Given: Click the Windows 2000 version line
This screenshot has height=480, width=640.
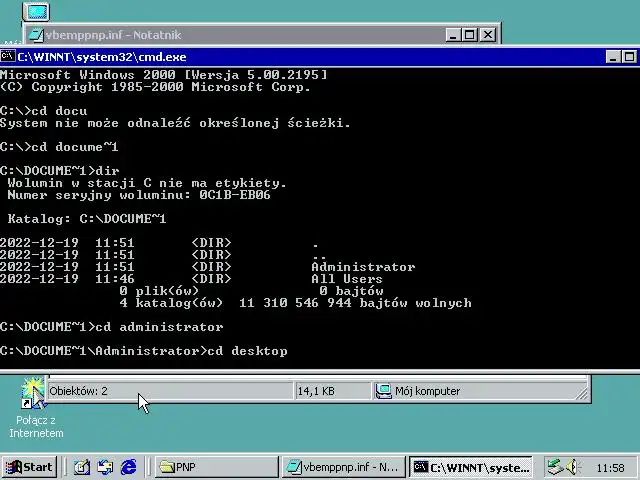Looking at the screenshot, I should coord(164,75).
